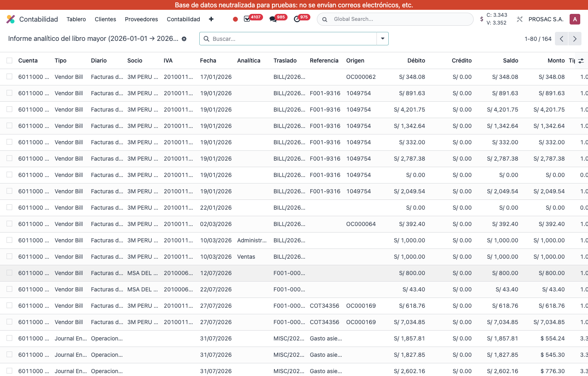Click monto $ 545.30 cell
Viewport: 588px width, 376px height.
pyautogui.click(x=552, y=355)
